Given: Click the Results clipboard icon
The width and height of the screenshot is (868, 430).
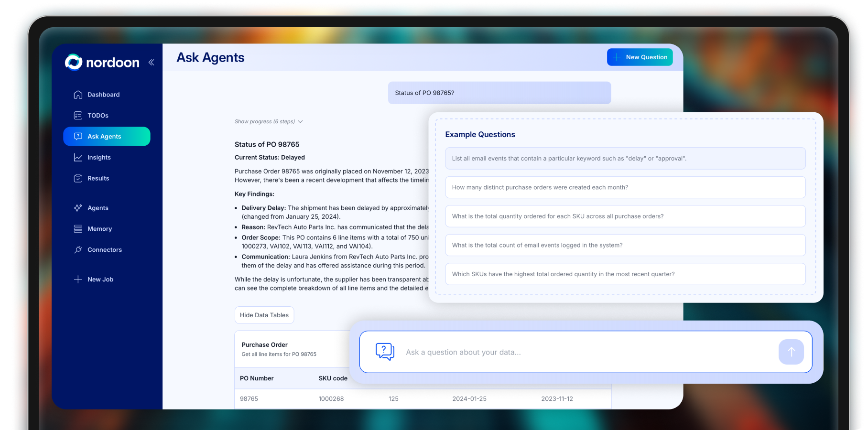Looking at the screenshot, I should click(78, 178).
